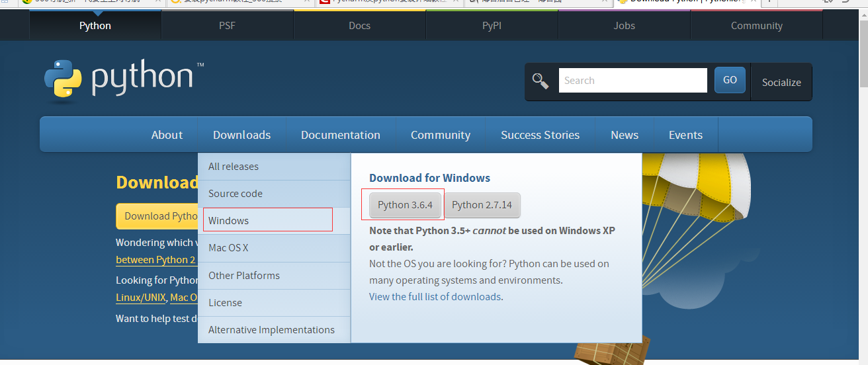Switch to the PSF top tab
Image resolution: width=868 pixels, height=365 pixels.
pyautogui.click(x=228, y=26)
